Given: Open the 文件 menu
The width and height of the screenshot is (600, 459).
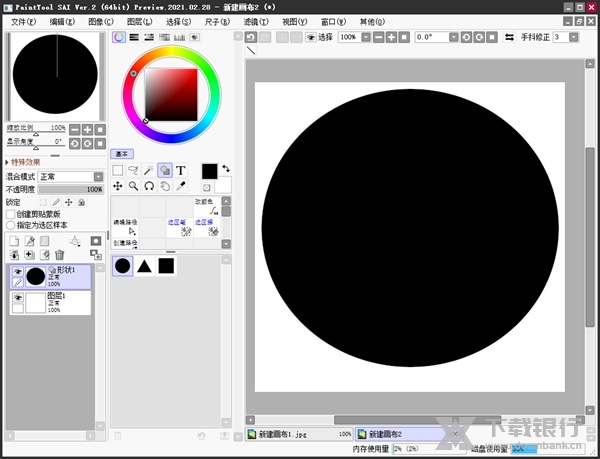Looking at the screenshot, I should coord(23,21).
